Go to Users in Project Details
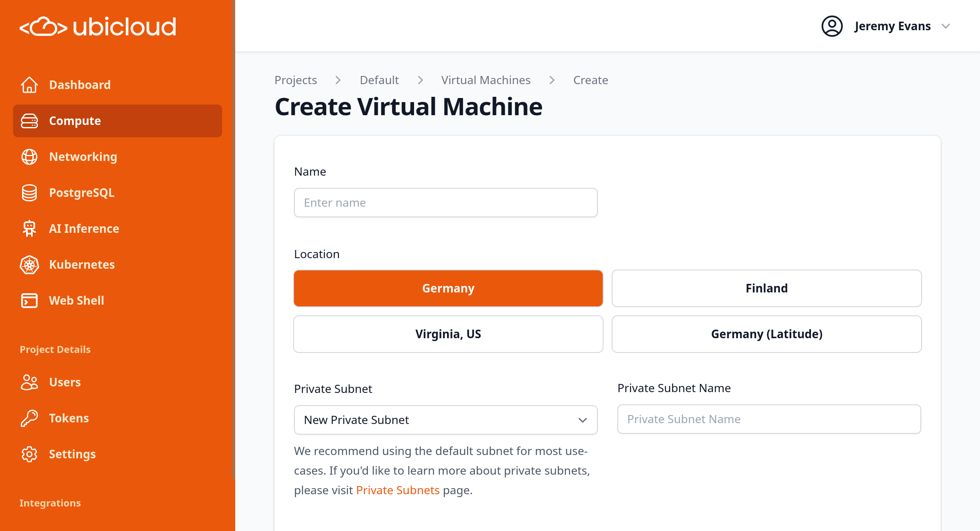Image resolution: width=980 pixels, height=531 pixels. 65,382
